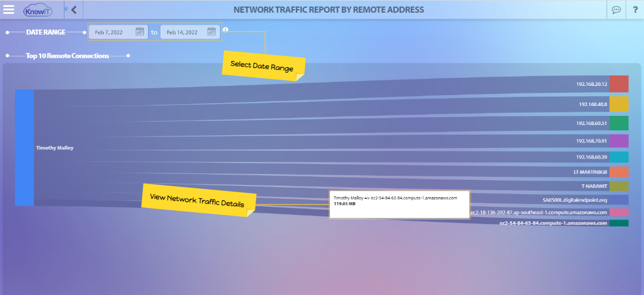This screenshot has width=644, height=295.
Task: Open help question mark icon
Action: [x=635, y=10]
